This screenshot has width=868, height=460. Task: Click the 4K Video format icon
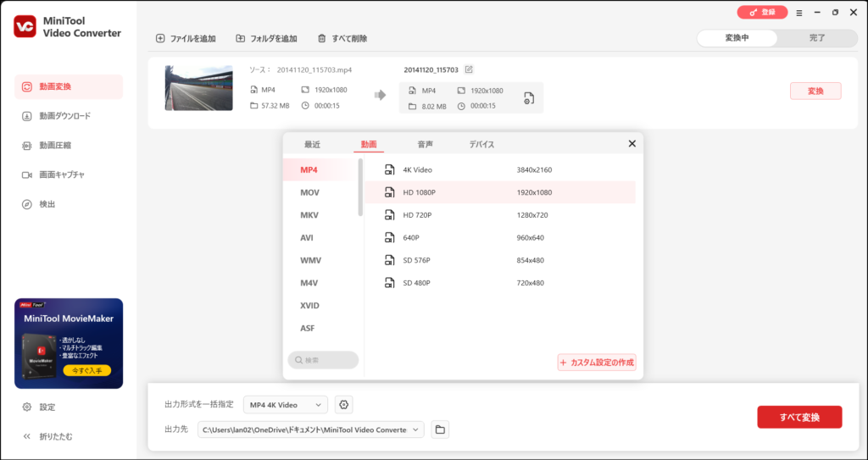point(390,170)
